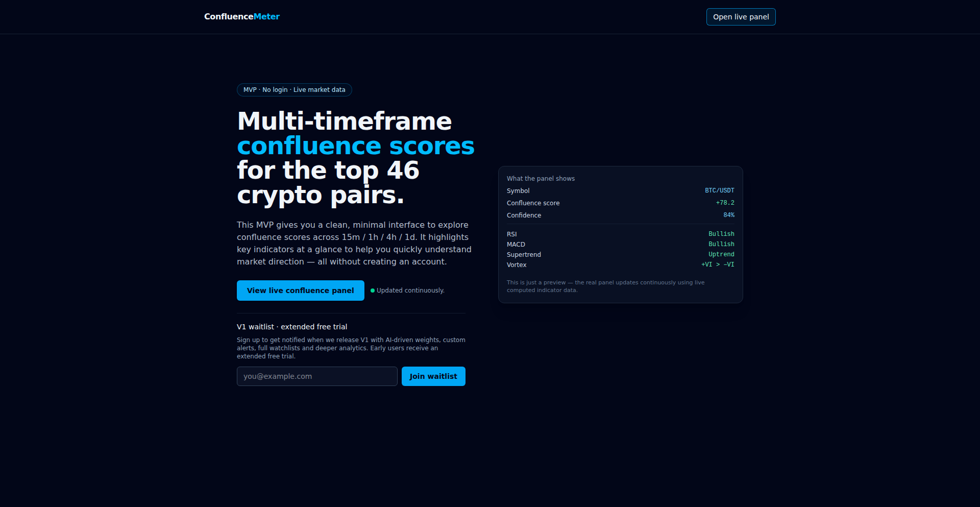This screenshot has width=980, height=507.
Task: Focus the you@example.com email field
Action: (x=317, y=376)
